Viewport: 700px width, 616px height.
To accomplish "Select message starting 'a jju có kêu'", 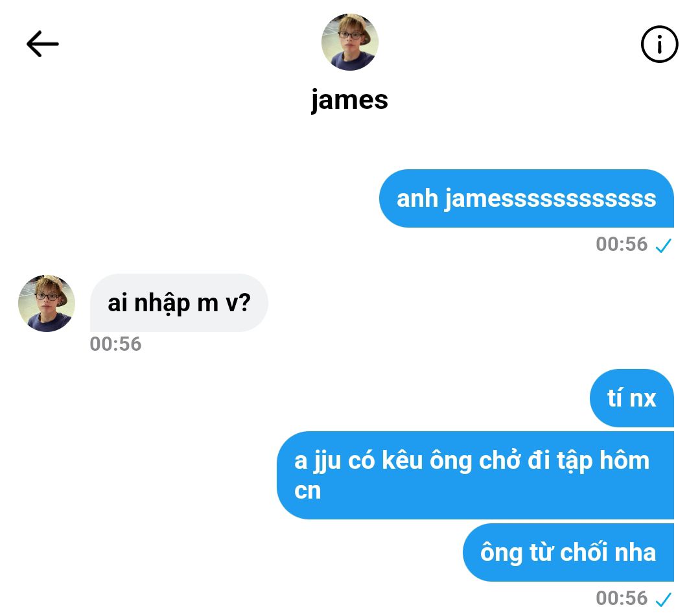I will pyautogui.click(x=476, y=475).
